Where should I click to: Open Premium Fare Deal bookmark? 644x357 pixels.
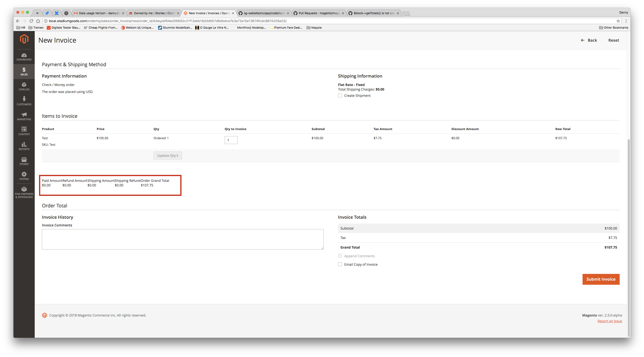point(286,28)
